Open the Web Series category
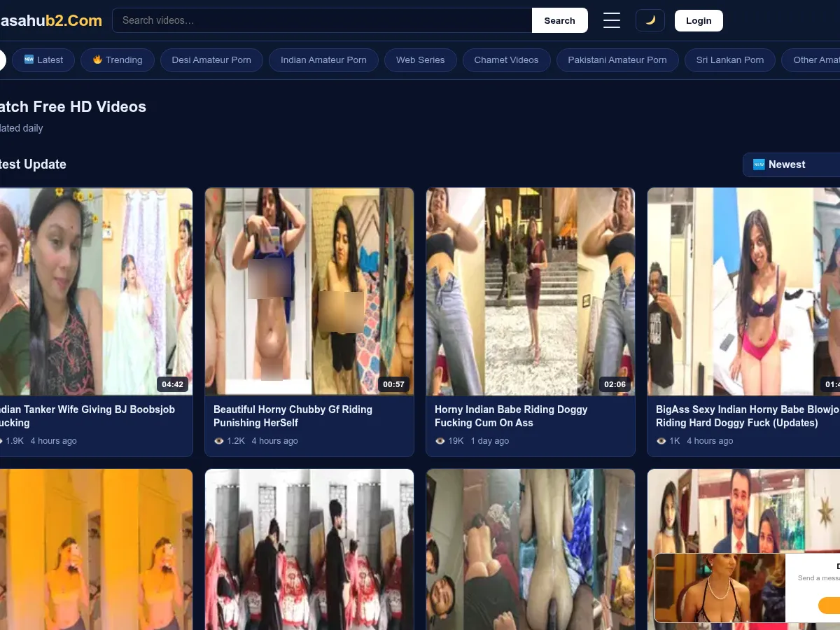This screenshot has width=840, height=630. click(x=421, y=59)
